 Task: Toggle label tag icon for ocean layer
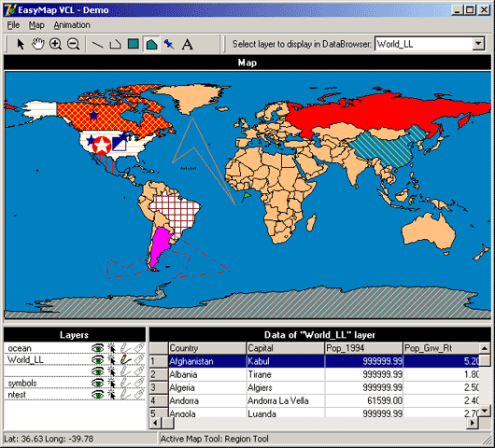(139, 348)
